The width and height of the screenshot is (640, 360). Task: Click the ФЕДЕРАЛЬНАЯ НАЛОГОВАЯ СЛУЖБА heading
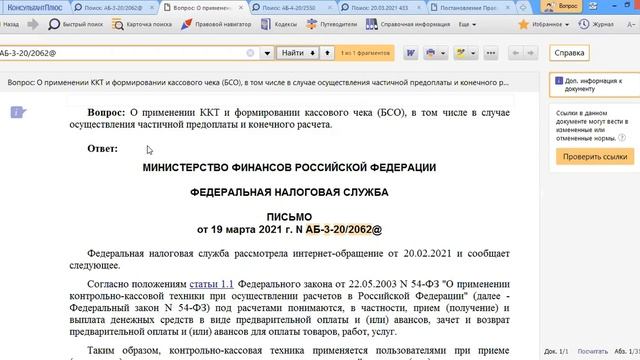click(x=289, y=192)
